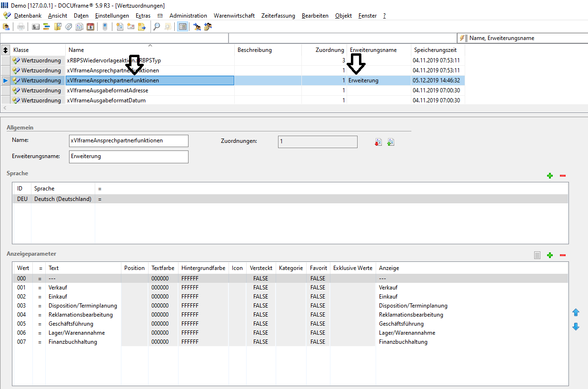This screenshot has height=389, width=588.
Task: Add a language with the Sprache plus icon
Action: tap(550, 176)
